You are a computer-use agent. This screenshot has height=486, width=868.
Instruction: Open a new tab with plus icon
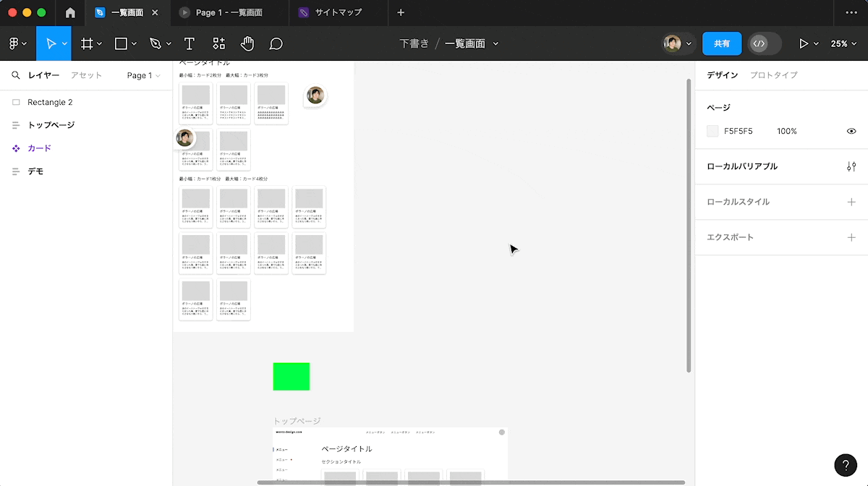(x=401, y=12)
